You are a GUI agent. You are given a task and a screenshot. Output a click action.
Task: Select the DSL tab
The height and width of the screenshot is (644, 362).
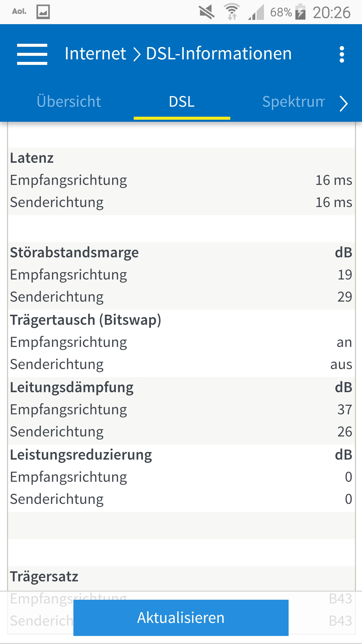(182, 102)
